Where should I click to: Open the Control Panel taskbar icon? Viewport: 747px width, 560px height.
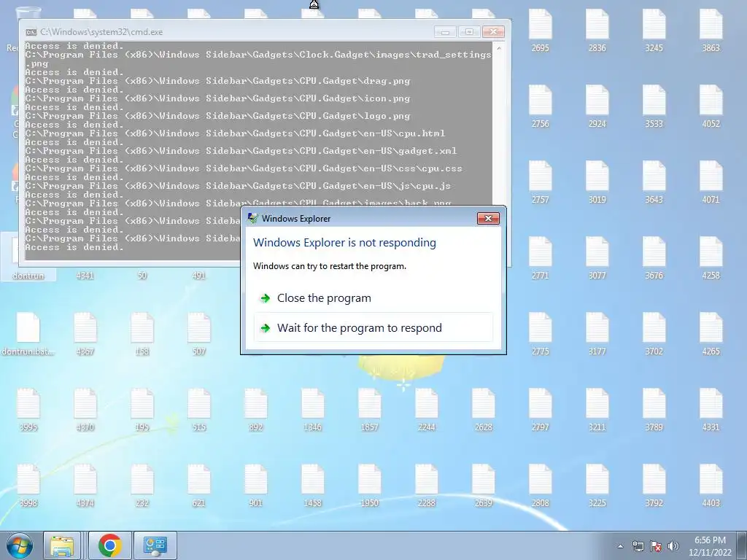155,545
